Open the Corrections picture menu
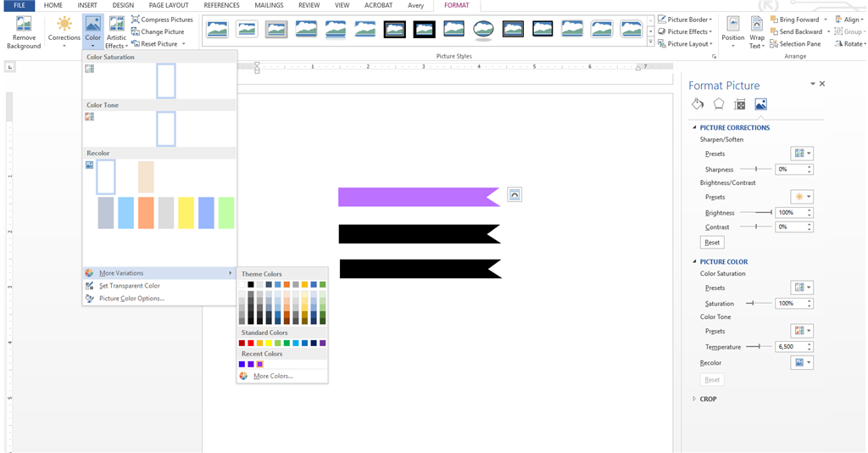868x453 pixels. click(64, 33)
